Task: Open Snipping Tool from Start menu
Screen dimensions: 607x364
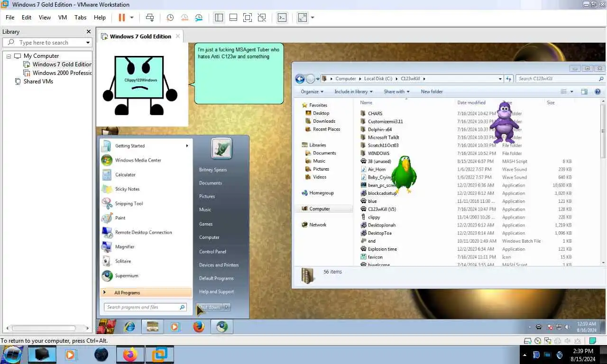Action: tap(129, 204)
